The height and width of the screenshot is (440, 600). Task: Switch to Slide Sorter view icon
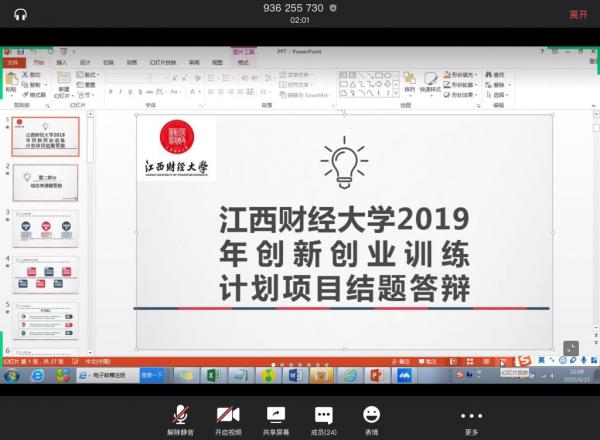click(x=470, y=361)
